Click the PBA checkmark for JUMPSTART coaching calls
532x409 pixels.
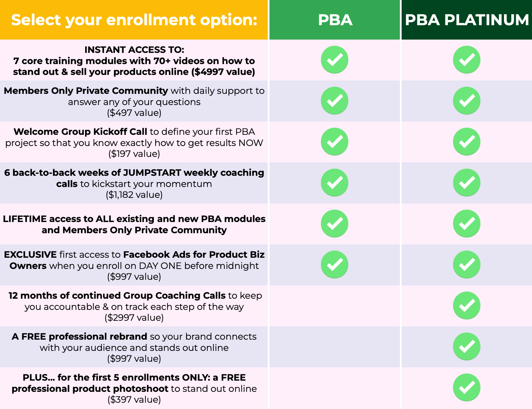point(335,183)
